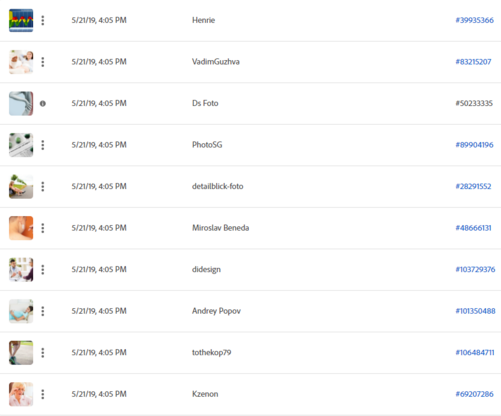Click link #28291552
The height and width of the screenshot is (416, 501).
(x=473, y=187)
